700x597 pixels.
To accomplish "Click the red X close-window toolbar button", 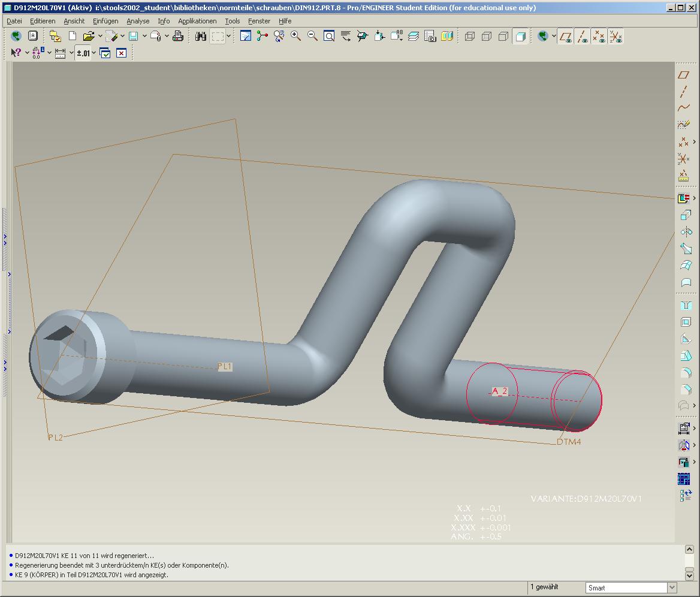I will pos(122,53).
